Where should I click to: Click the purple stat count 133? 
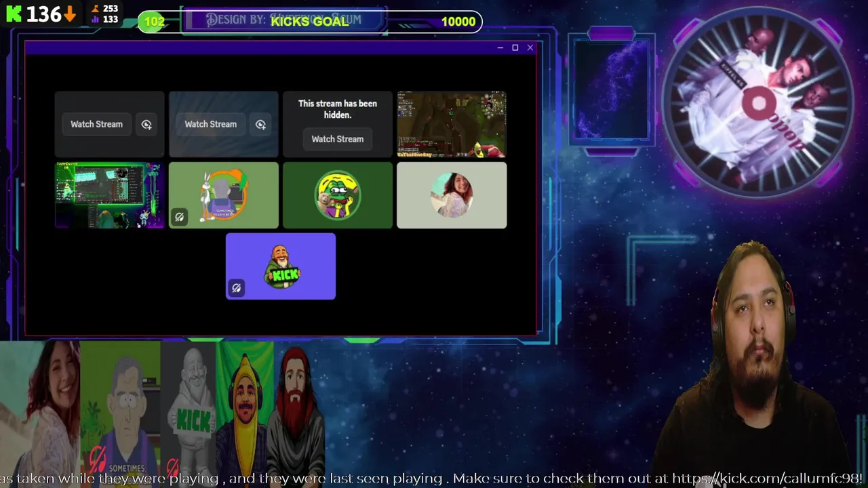pos(111,19)
